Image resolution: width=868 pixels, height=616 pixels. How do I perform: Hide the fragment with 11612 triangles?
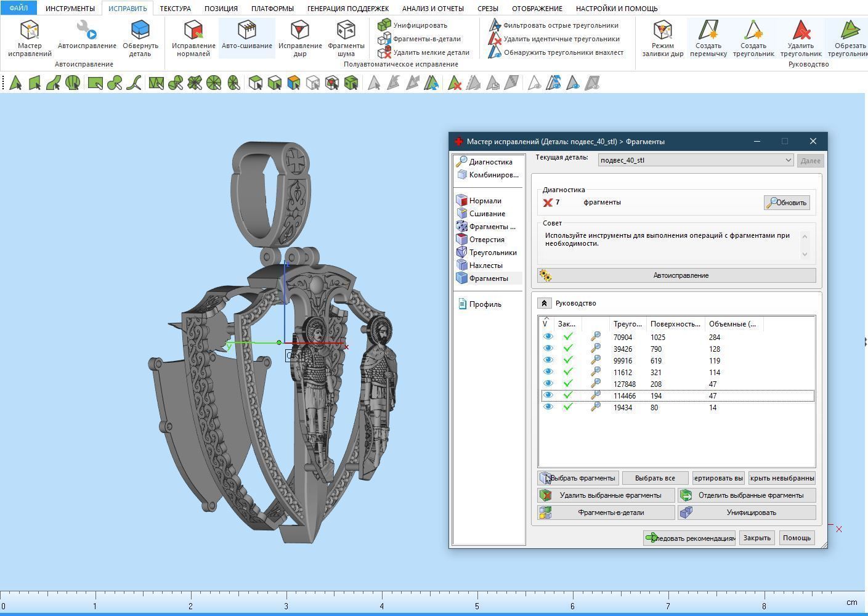[x=548, y=372]
